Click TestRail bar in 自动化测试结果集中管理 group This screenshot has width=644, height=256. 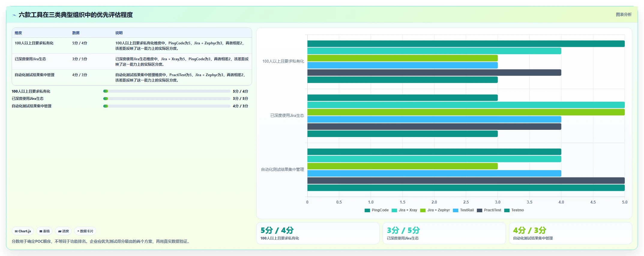coord(434,173)
